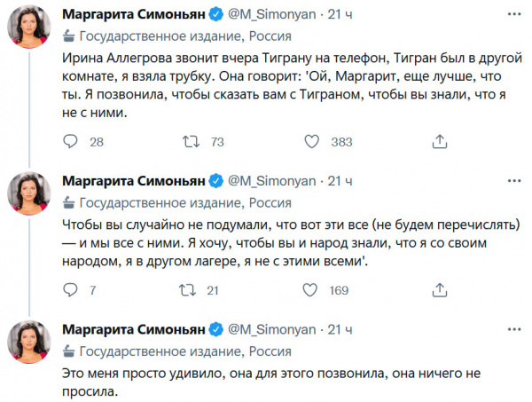Open the first tweet's 21 ч timestamp
Viewport: 532px width, 402px height.
pyautogui.click(x=340, y=14)
